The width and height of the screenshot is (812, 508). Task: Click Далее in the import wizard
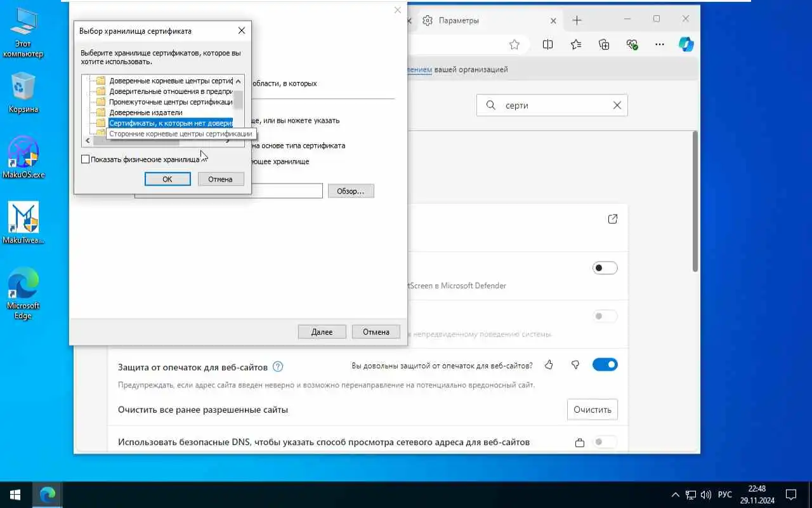(322, 331)
